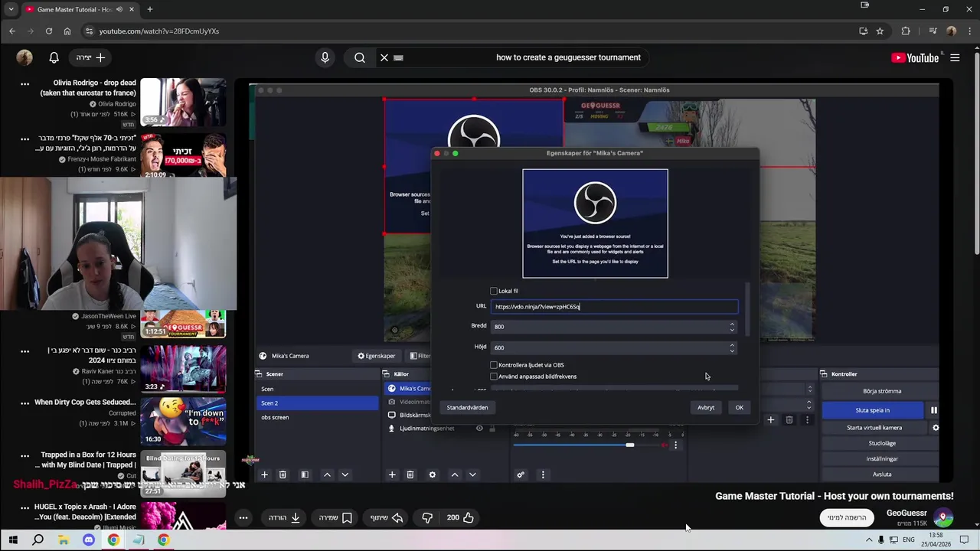Viewport: 980px width, 551px height.
Task: Enable Kontrollera ljudet via OBS checkbox
Action: pos(494,365)
